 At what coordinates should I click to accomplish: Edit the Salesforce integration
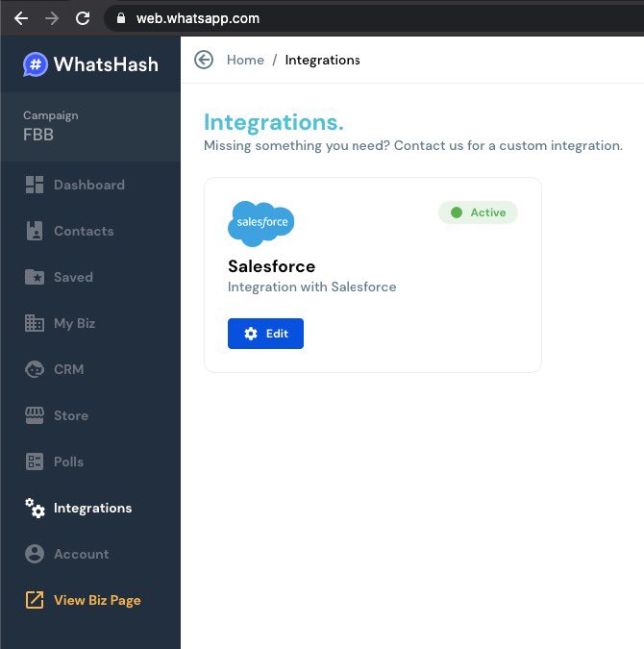265,334
